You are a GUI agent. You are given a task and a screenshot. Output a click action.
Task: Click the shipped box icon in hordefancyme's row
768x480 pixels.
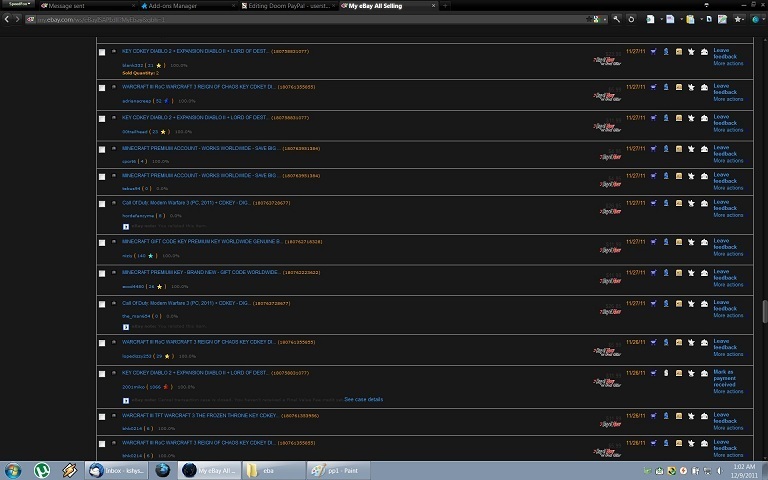point(679,203)
